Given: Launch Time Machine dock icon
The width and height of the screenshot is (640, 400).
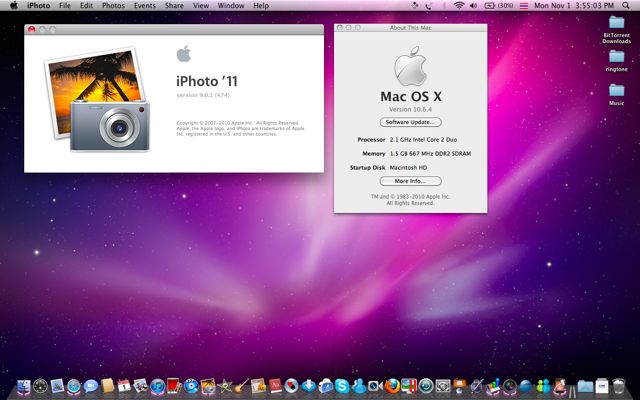Looking at the screenshot, I should (426, 386).
